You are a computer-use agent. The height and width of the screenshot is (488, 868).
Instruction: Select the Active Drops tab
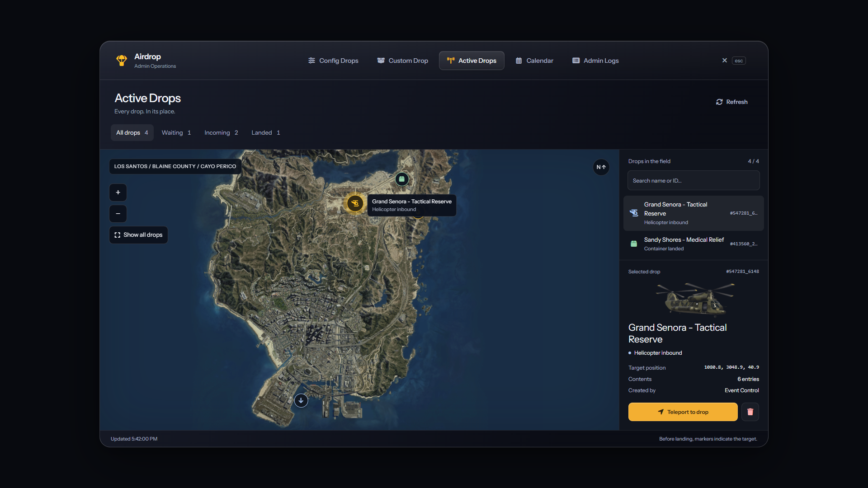(472, 61)
